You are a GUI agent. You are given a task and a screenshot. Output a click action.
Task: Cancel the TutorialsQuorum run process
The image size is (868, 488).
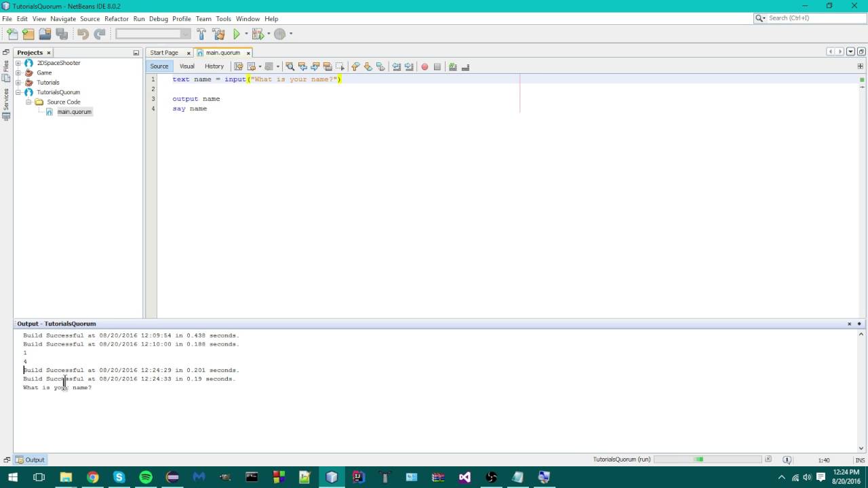click(x=768, y=460)
